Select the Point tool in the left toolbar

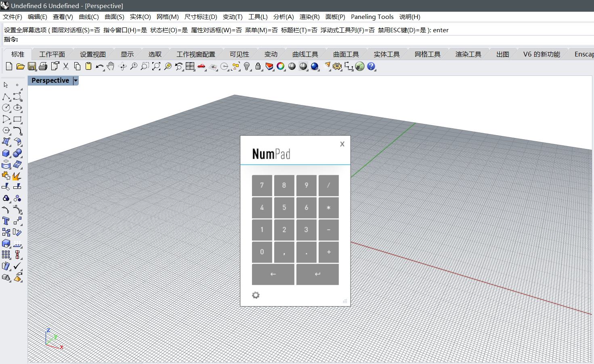point(17,85)
